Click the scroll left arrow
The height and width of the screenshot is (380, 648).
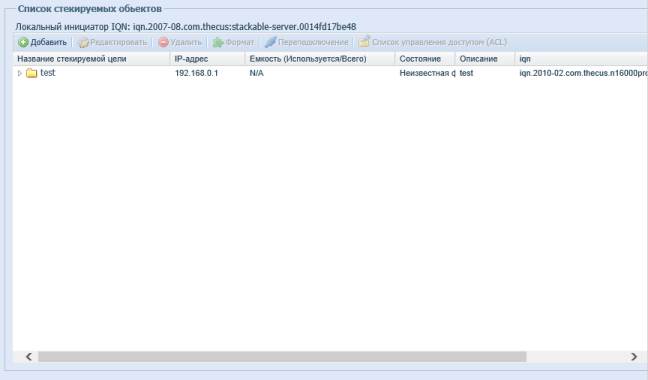29,356
